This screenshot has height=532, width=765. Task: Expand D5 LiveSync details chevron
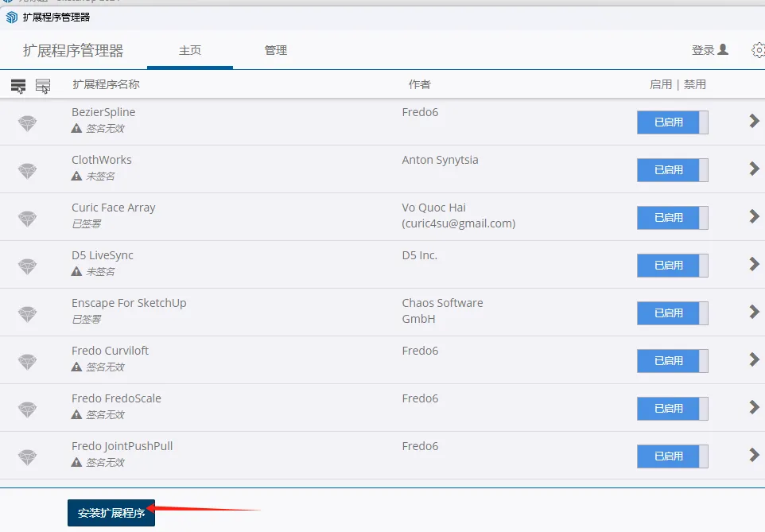pos(755,264)
